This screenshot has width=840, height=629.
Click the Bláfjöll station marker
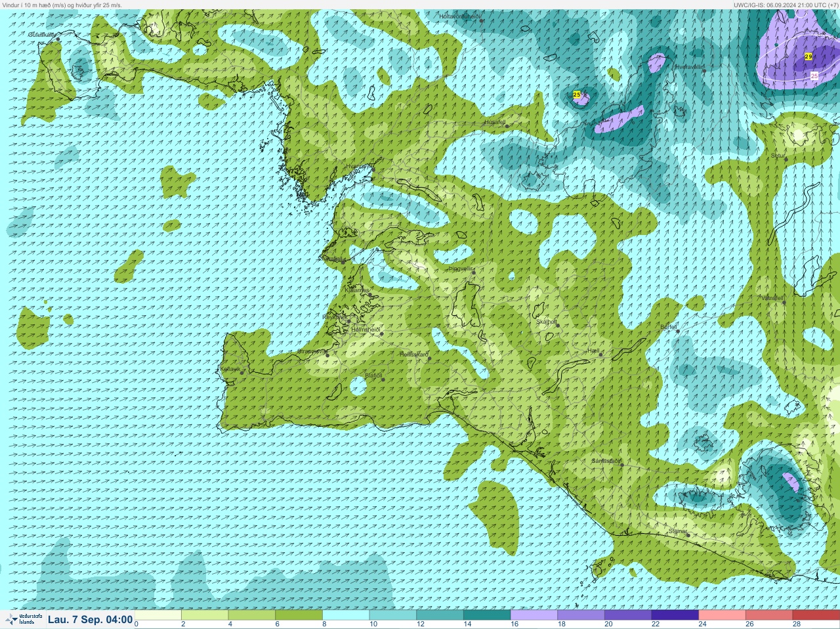pos(383,380)
